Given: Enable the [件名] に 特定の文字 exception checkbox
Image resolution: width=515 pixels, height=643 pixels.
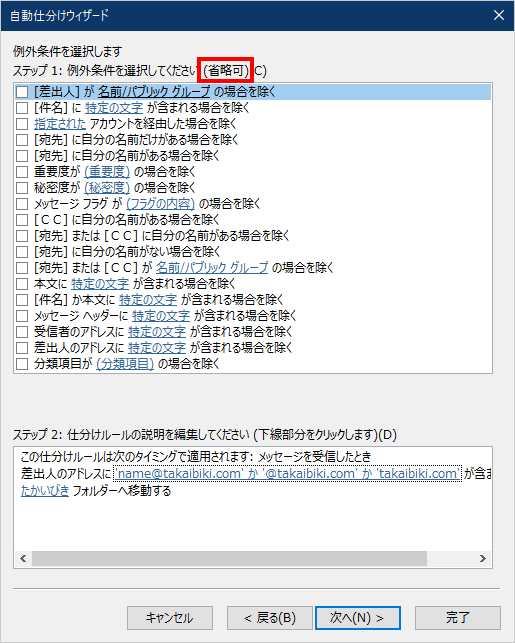Looking at the screenshot, I should coord(22,108).
